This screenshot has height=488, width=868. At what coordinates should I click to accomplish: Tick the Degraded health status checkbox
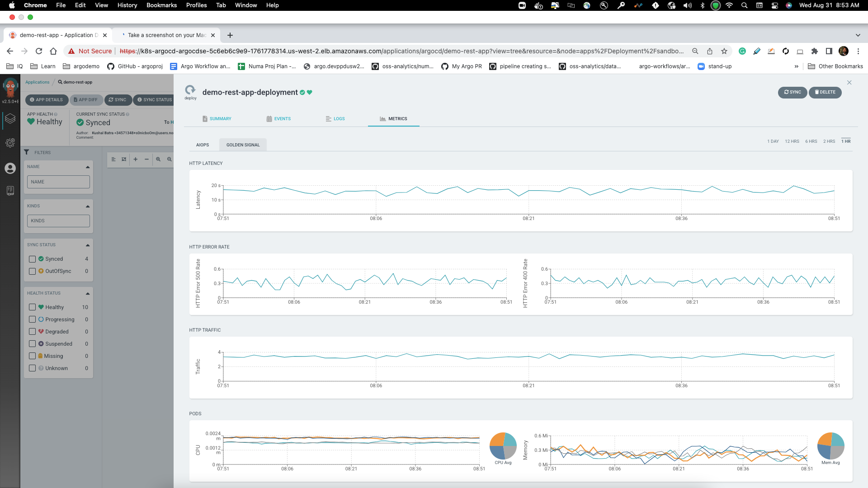pos(32,332)
